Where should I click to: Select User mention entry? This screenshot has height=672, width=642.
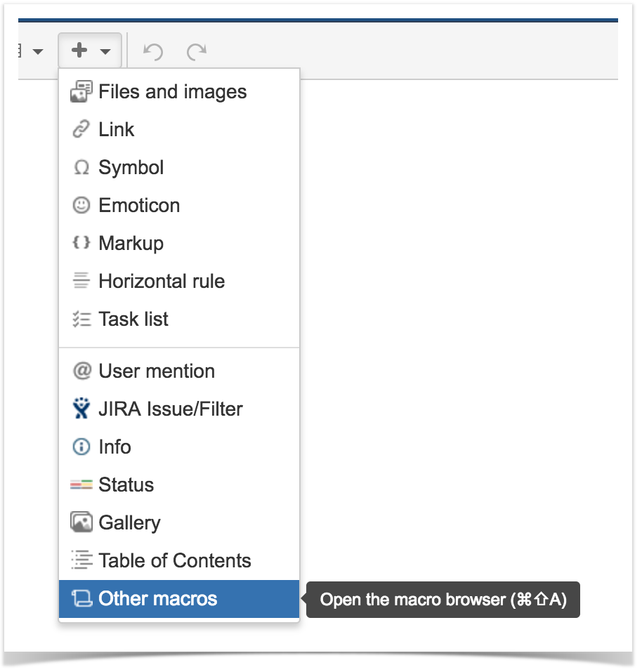tap(179, 371)
